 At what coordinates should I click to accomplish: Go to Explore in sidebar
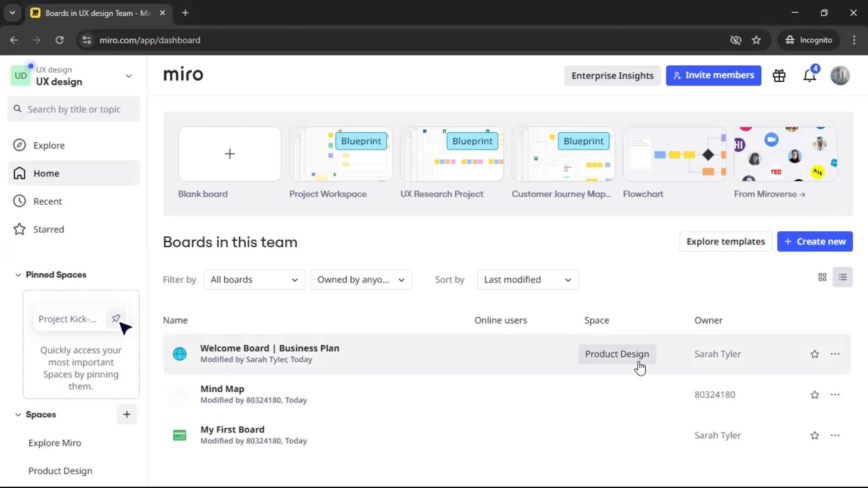click(x=74, y=145)
